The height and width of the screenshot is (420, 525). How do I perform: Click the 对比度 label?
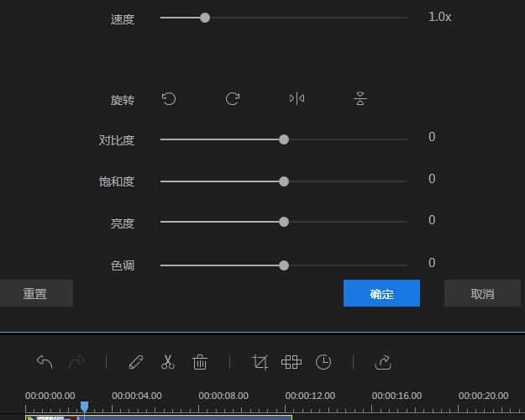tap(117, 140)
